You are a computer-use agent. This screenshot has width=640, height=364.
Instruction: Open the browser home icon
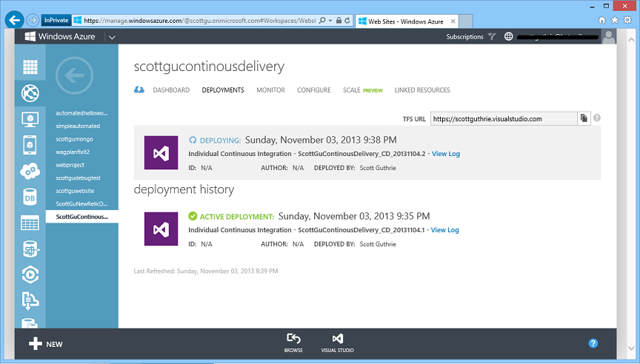click(601, 20)
